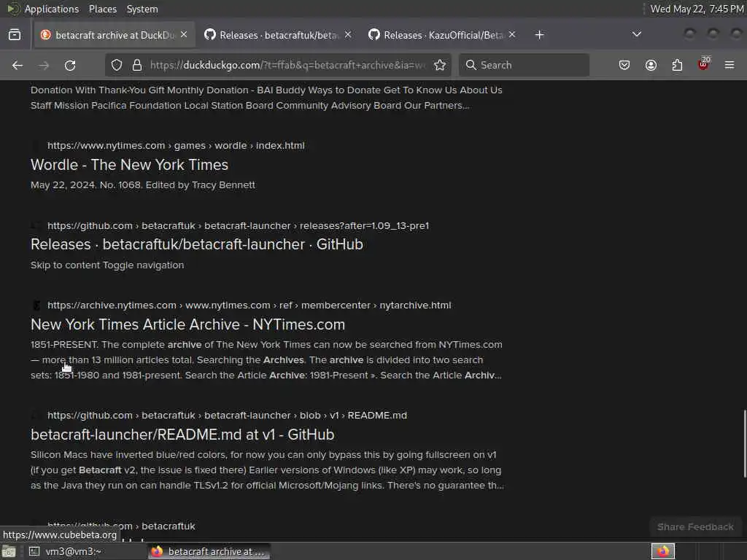Bookmark this page with the star icon
The width and height of the screenshot is (747, 560).
coord(440,65)
